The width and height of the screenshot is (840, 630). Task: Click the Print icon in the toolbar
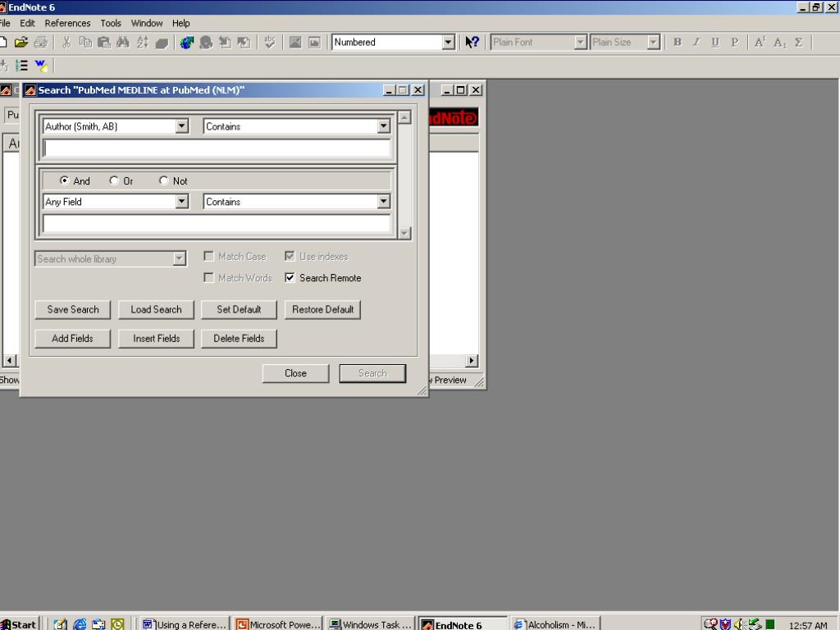[x=40, y=43]
